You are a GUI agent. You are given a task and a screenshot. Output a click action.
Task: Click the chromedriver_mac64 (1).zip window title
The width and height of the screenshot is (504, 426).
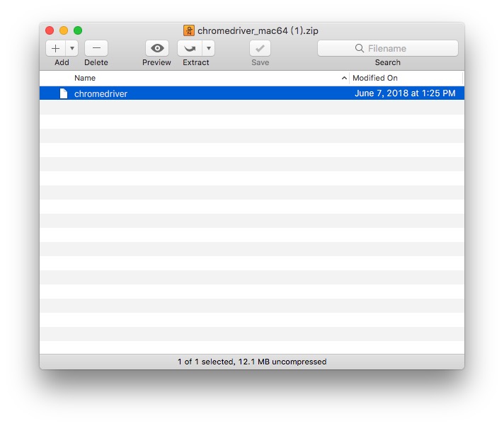point(258,30)
